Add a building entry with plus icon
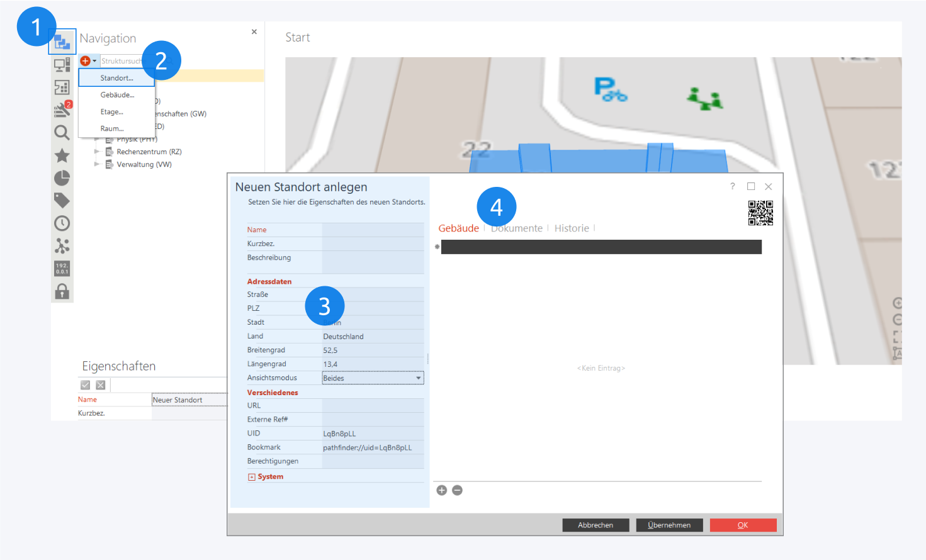The width and height of the screenshot is (926, 560). (442, 491)
